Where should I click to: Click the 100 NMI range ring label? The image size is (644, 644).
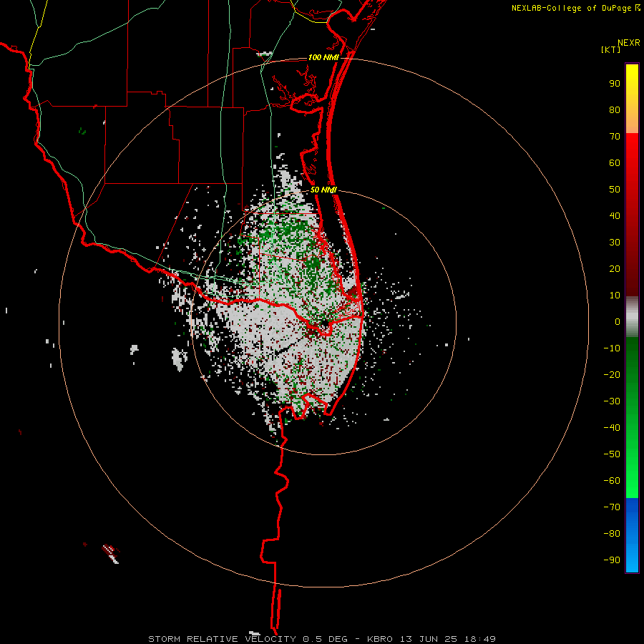[323, 57]
